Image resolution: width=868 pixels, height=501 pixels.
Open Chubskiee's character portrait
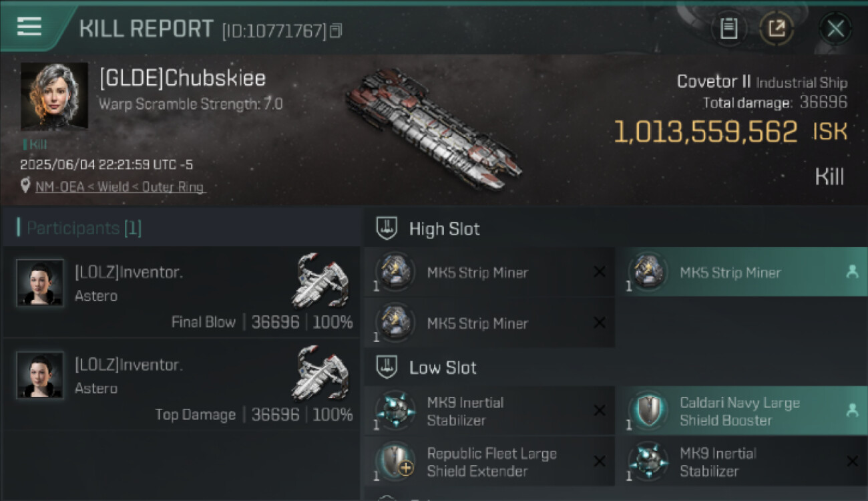(x=54, y=96)
